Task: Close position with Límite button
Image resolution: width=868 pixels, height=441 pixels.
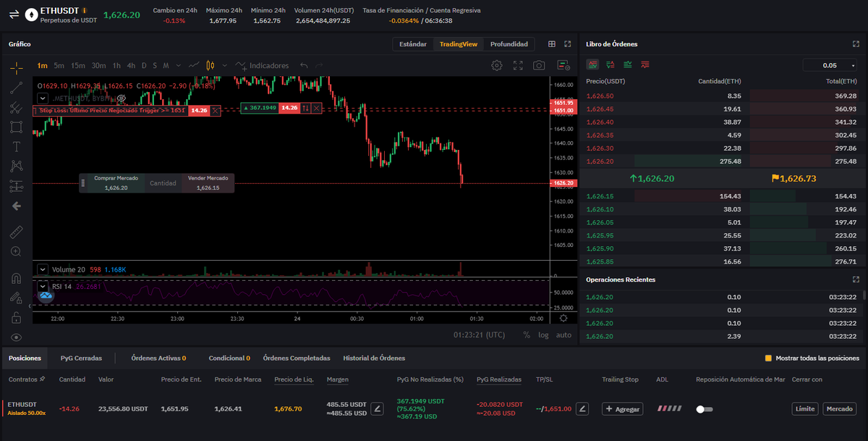Action: (805, 409)
